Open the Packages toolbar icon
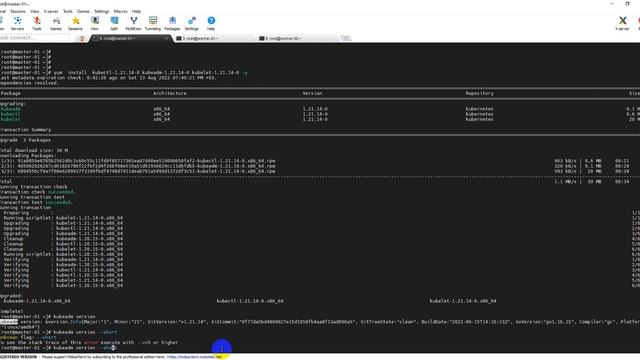Screen dimensions: 640x360 click(x=172, y=23)
